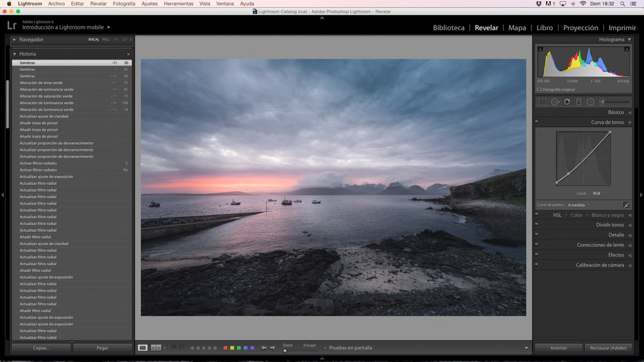Screen dimensions: 644x362
Task: Expand the Navegador panel
Action: pyautogui.click(x=15, y=40)
